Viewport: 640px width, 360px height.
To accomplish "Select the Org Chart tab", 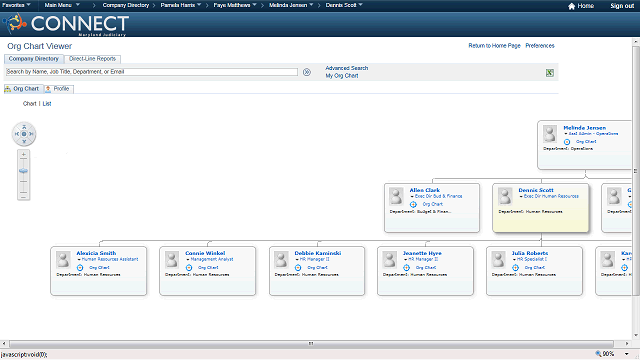I will [22, 89].
